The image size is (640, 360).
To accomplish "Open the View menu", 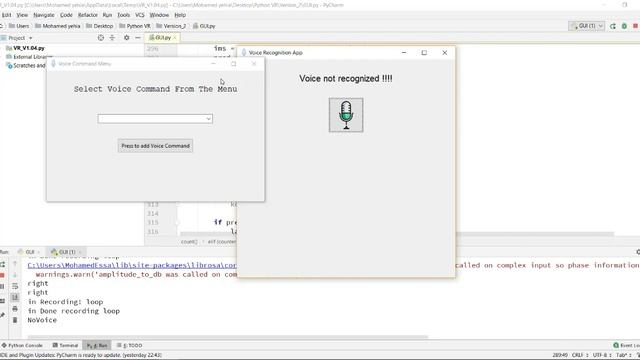I will pos(22,15).
